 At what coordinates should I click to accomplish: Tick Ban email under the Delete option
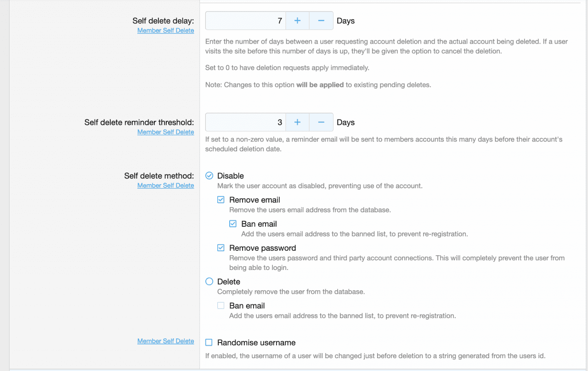(x=221, y=306)
